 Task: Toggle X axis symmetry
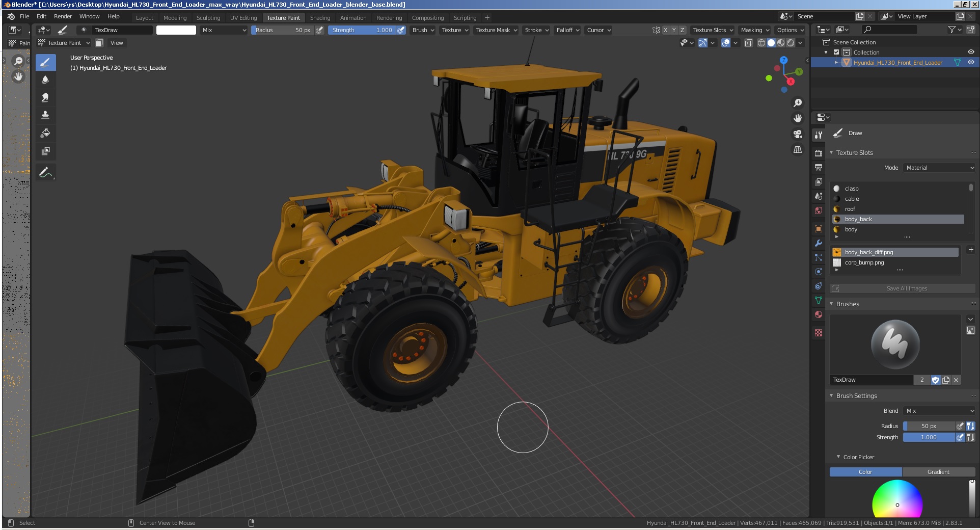click(x=665, y=30)
